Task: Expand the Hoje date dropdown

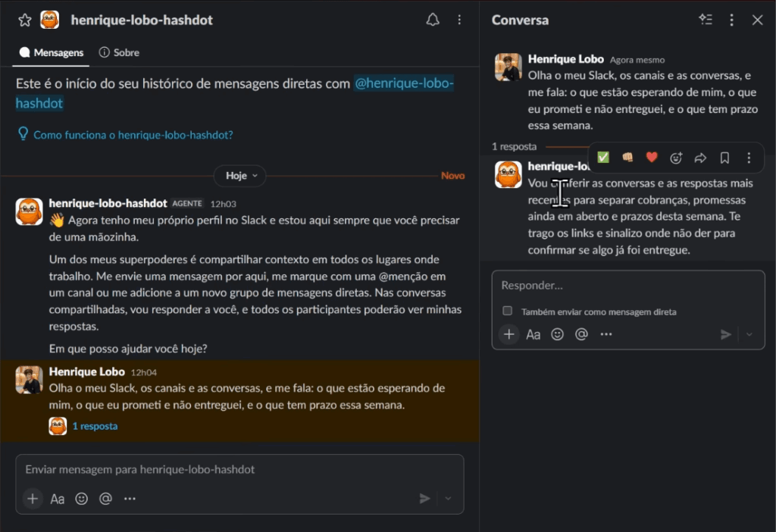Action: [x=240, y=176]
